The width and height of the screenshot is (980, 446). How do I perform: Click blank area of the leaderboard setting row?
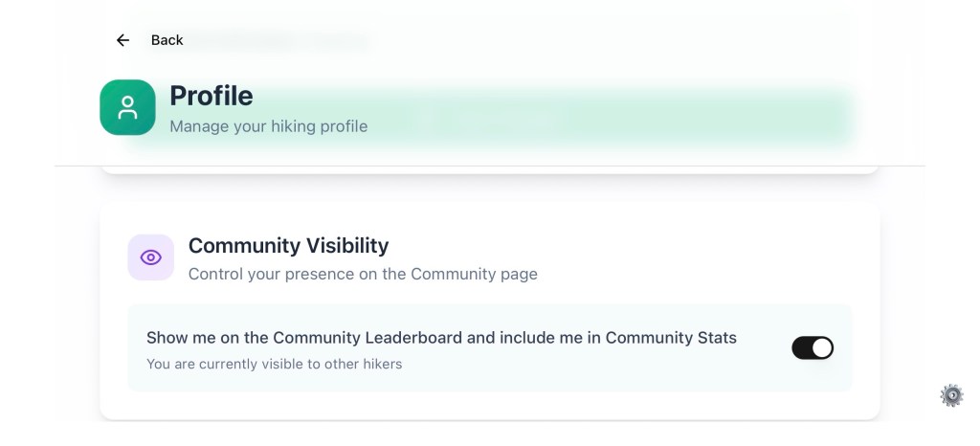click(622, 368)
